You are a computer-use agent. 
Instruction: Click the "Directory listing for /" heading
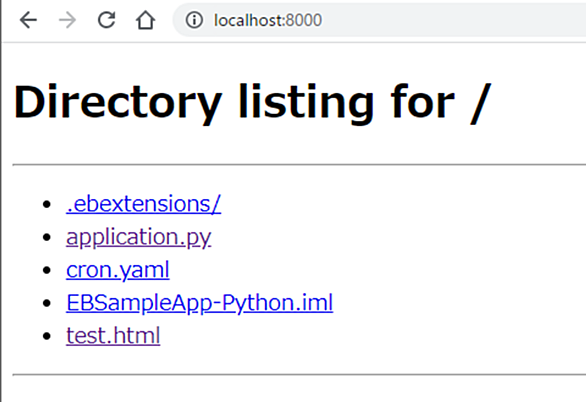point(252,102)
